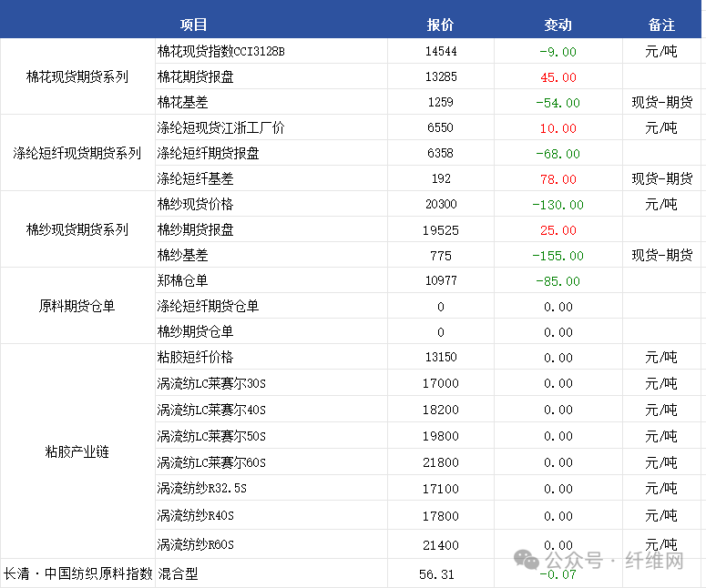
Task: Select the 郑棉仓单 row label
Action: click(x=183, y=280)
